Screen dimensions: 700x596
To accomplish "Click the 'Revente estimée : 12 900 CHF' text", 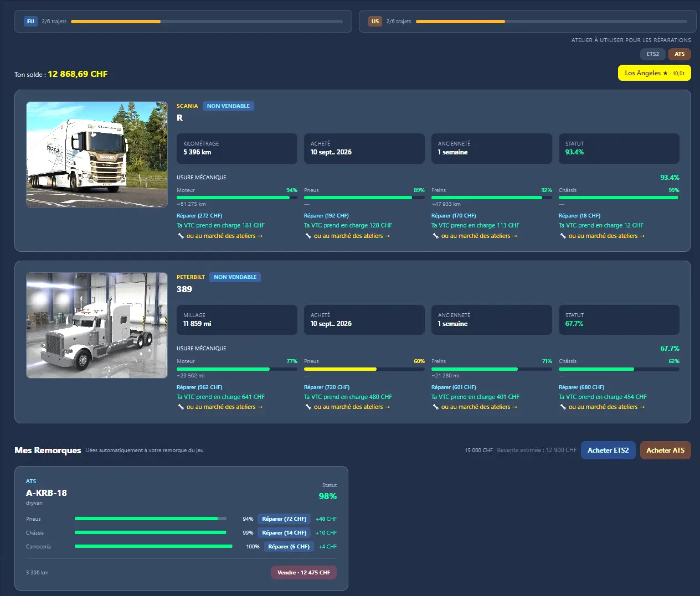I will [x=537, y=450].
